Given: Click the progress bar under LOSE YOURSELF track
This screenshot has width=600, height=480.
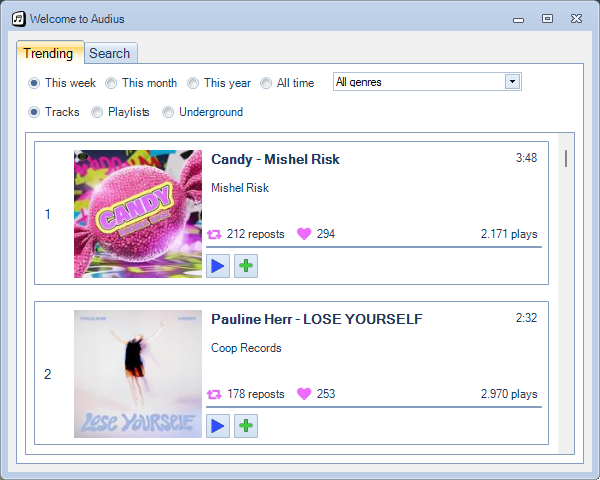Looking at the screenshot, I should tap(374, 407).
